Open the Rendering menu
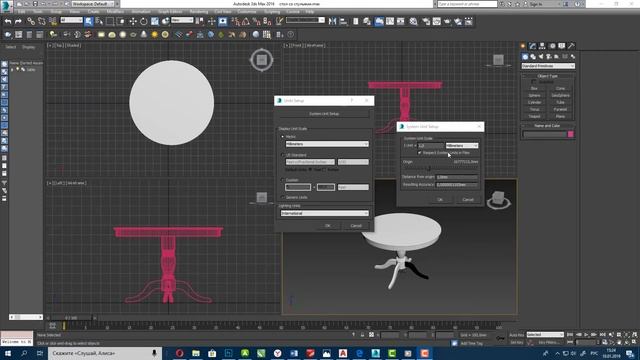 (198, 12)
